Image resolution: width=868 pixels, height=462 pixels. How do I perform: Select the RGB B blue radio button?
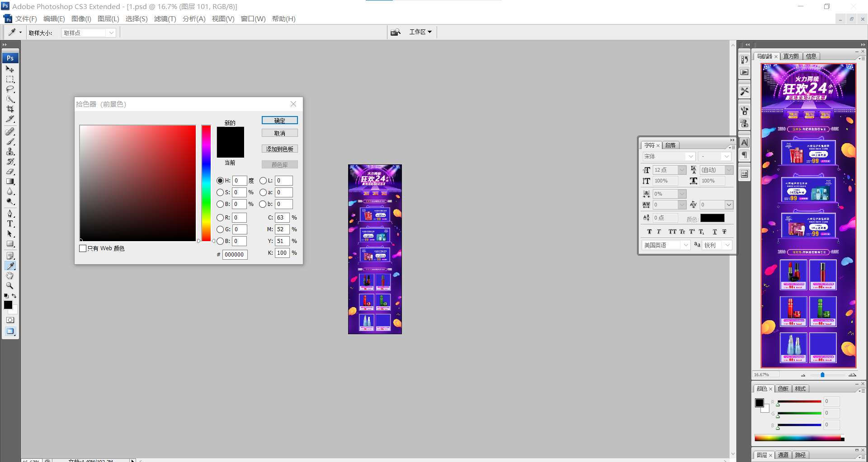(x=220, y=241)
